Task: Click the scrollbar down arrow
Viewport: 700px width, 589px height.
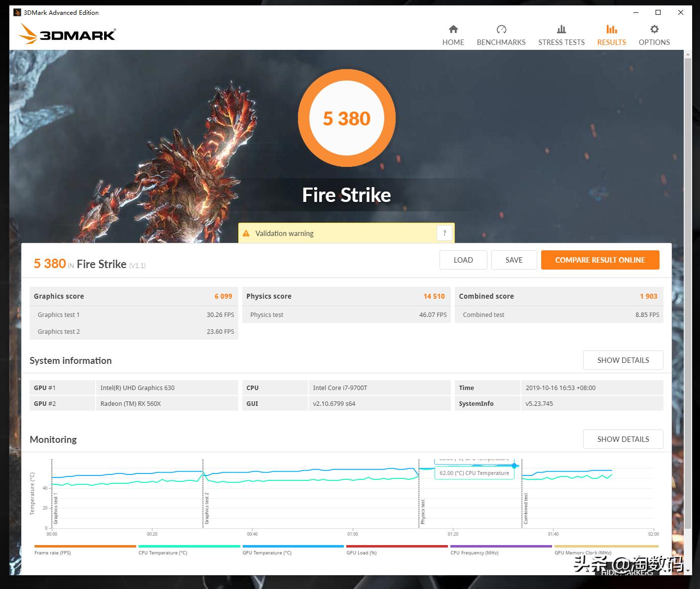Action: point(688,571)
